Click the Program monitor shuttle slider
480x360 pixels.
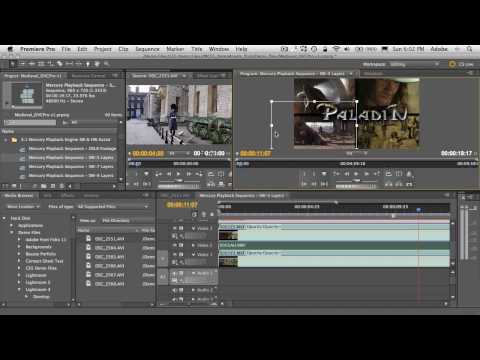pyautogui.click(x=355, y=180)
